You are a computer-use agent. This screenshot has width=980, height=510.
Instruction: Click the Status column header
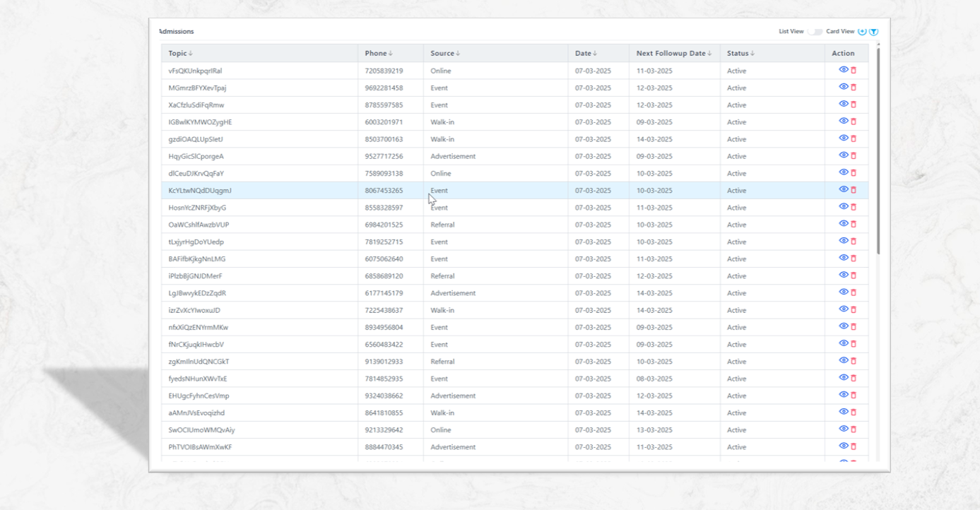tap(738, 54)
